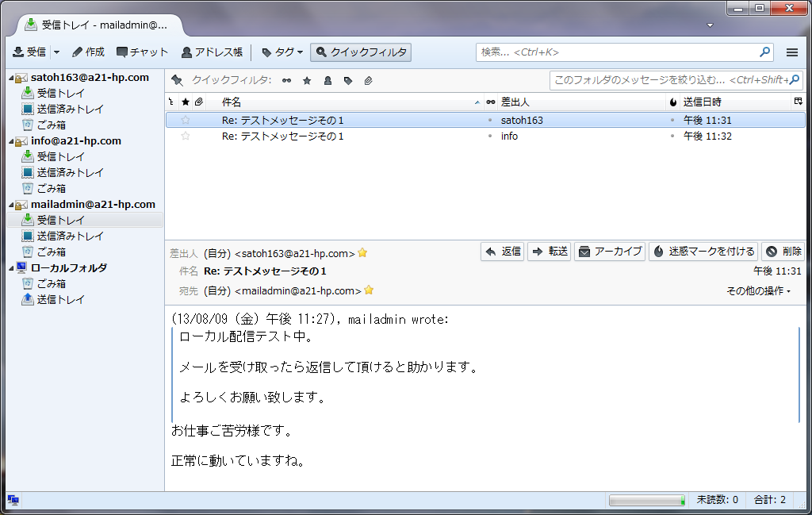
Task: Open the その他の操作 dropdown
Action: (x=758, y=291)
